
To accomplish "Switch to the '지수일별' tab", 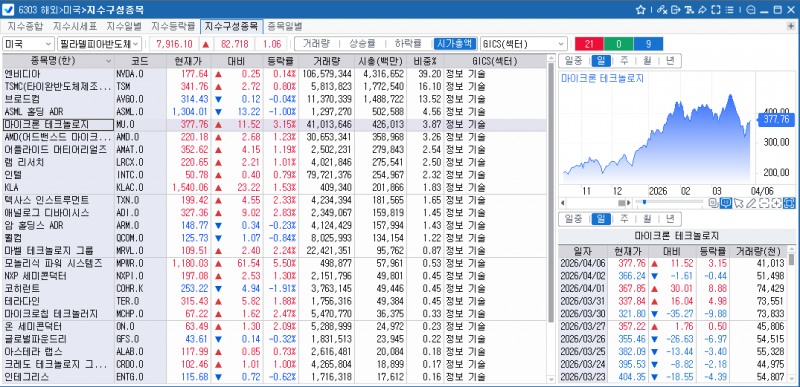I will tap(124, 26).
